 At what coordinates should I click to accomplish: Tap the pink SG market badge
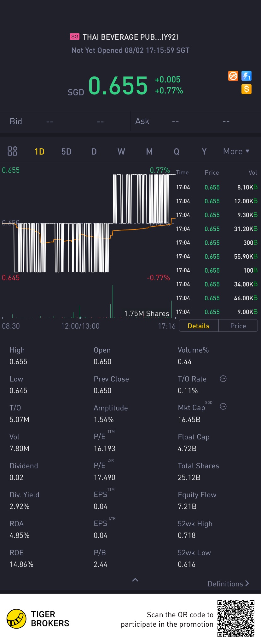tap(75, 37)
